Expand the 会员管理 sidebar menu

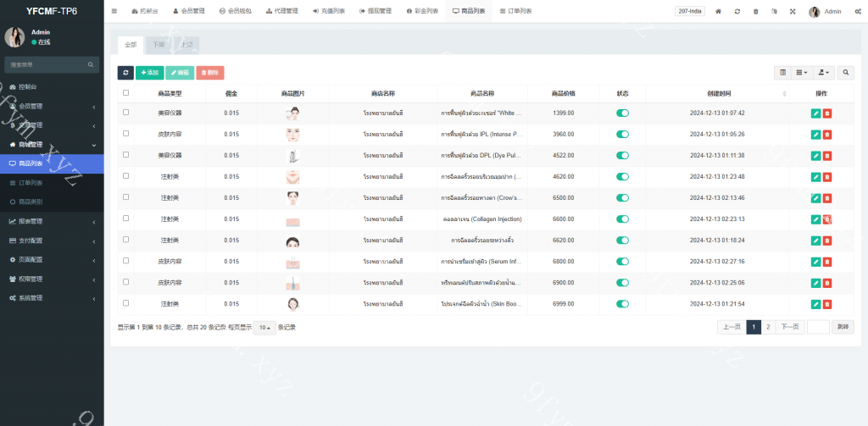[52, 106]
